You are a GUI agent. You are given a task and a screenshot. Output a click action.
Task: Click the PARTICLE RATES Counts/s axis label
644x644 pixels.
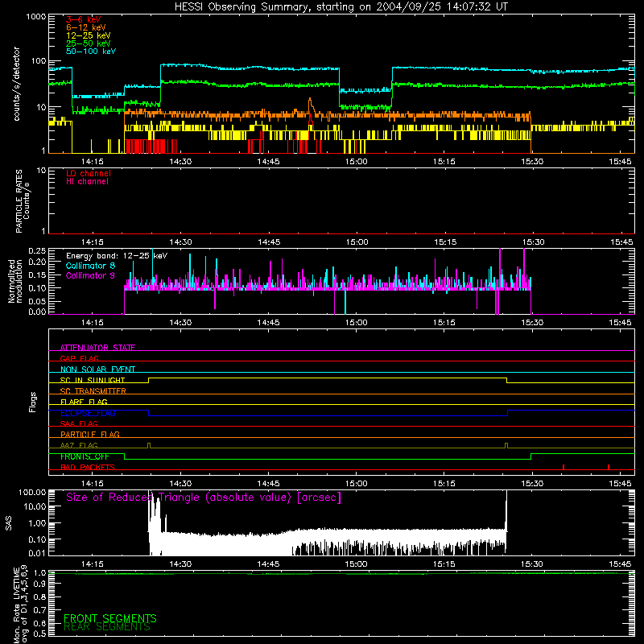tap(23, 200)
